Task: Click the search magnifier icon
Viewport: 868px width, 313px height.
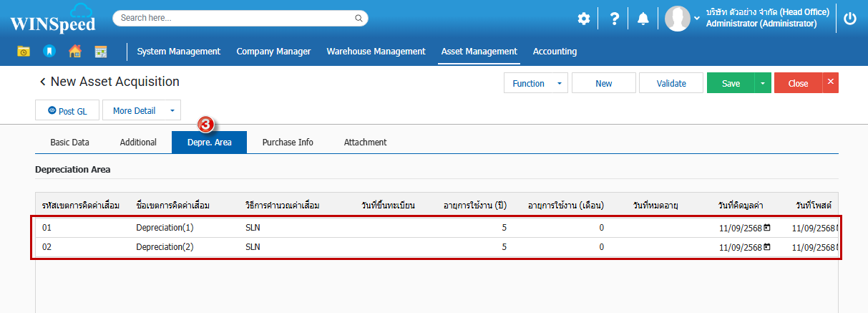Action: tap(359, 18)
